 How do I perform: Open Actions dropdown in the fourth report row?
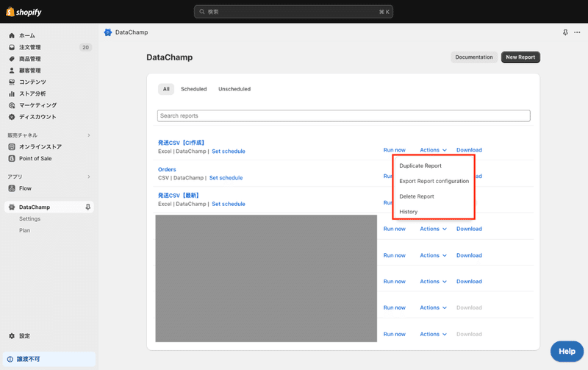[433, 229]
